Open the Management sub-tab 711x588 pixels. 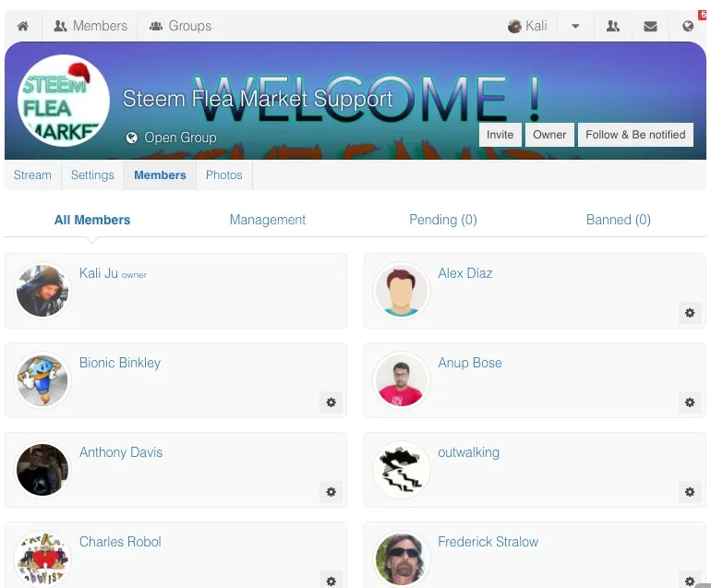pos(268,220)
